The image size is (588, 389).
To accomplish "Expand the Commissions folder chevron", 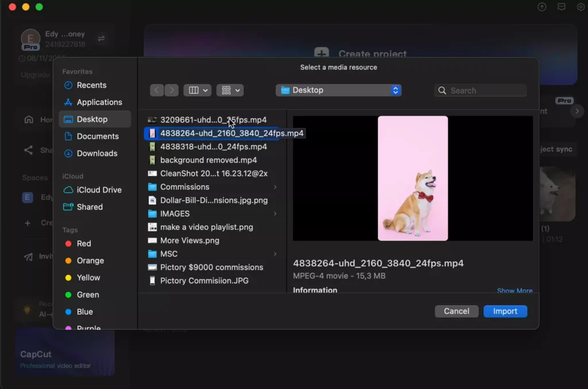I will [275, 187].
